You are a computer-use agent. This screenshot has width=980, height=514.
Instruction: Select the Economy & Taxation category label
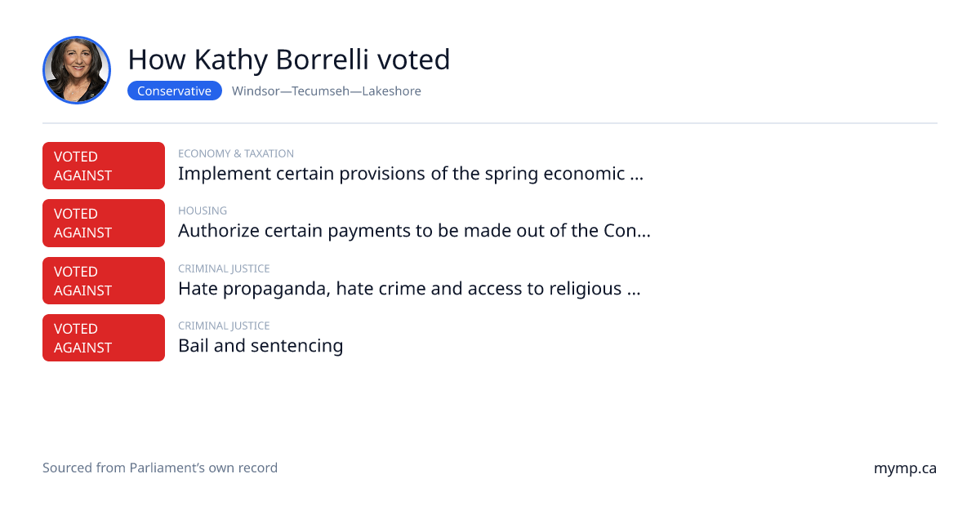tap(236, 153)
